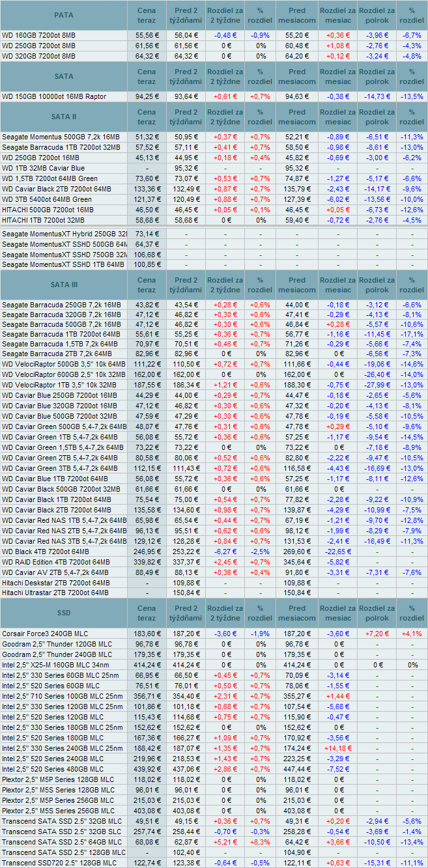428x868 pixels.
Task: Click the -2,5% two-week percentage cell
Action: pos(261,552)
